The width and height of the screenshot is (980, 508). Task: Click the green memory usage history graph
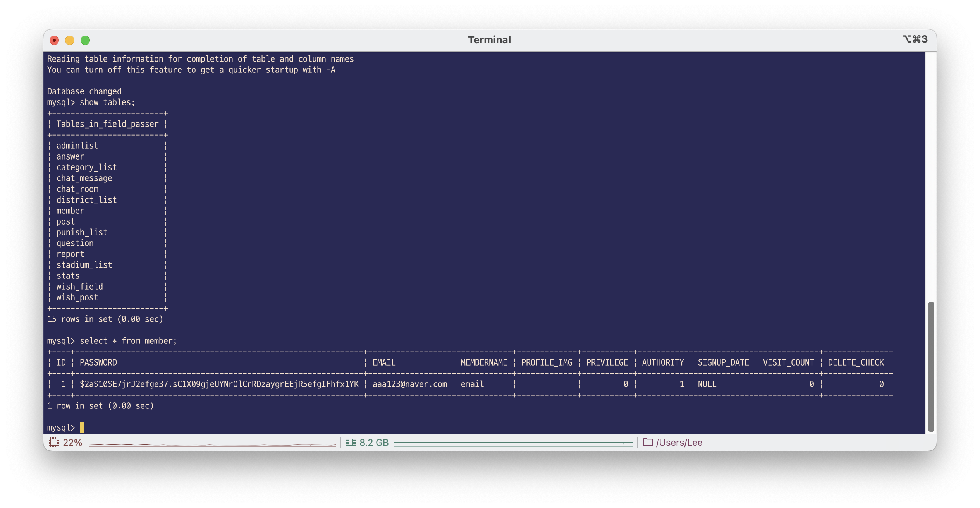[x=513, y=443]
